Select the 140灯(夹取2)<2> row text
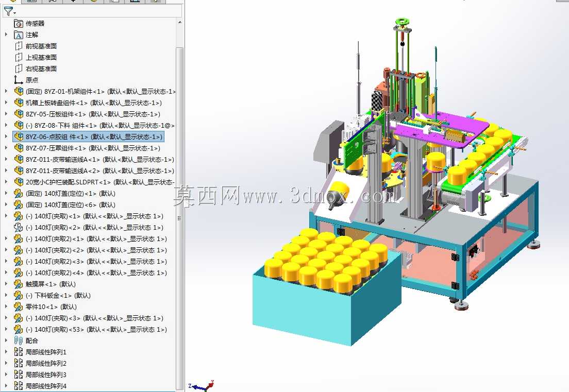This screenshot has height=392, width=569. coord(96,250)
